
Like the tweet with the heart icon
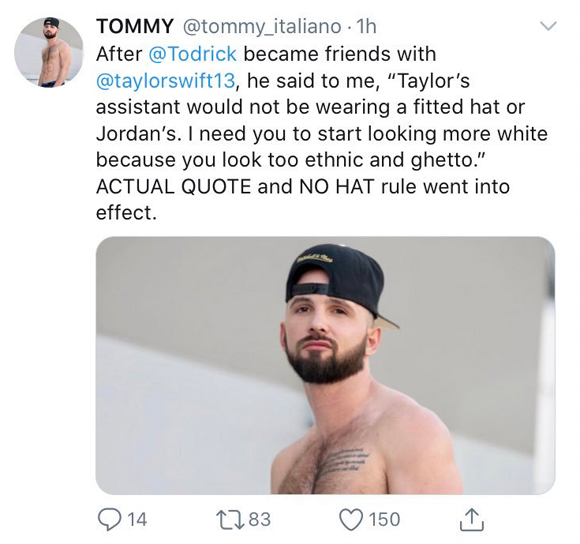point(351,519)
